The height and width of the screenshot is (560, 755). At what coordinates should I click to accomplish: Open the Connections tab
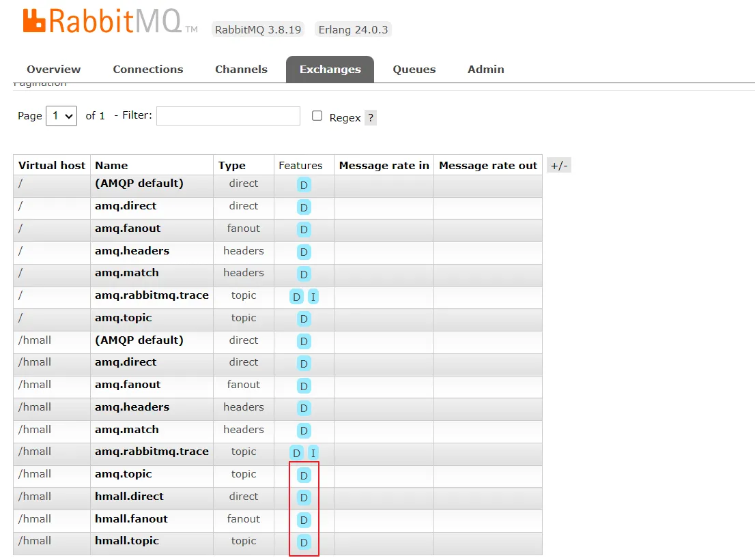pos(148,70)
